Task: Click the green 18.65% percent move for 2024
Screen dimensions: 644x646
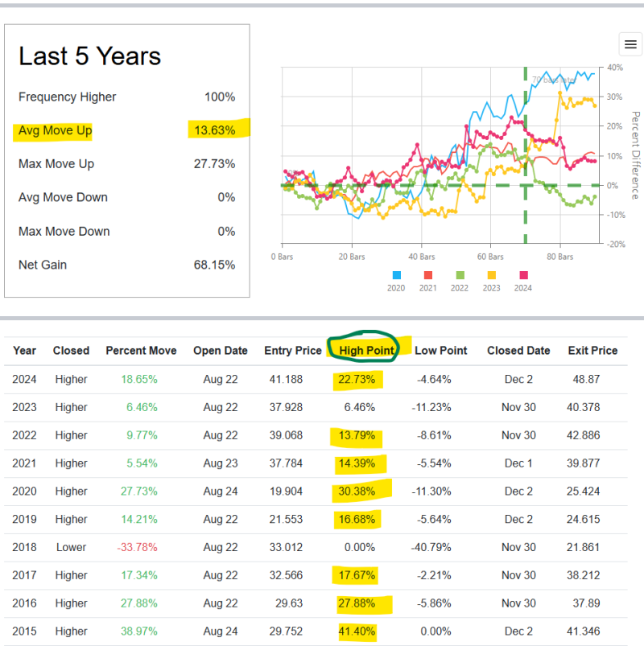Action: point(141,379)
